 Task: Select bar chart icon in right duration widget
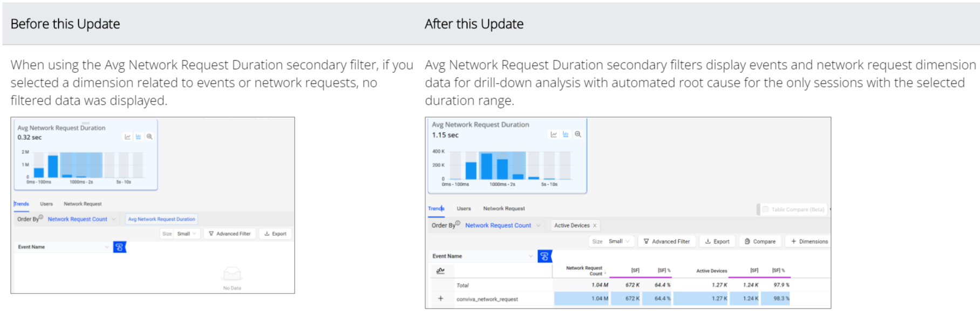click(x=566, y=134)
